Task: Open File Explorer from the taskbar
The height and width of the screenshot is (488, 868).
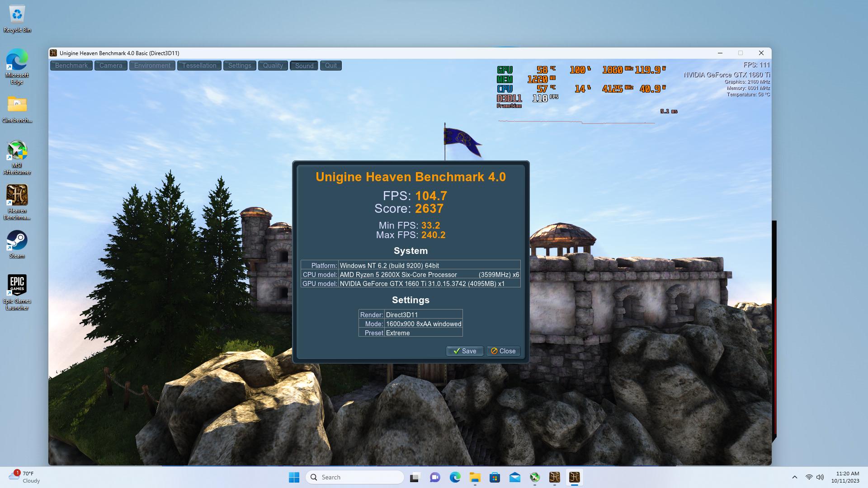Action: tap(475, 477)
